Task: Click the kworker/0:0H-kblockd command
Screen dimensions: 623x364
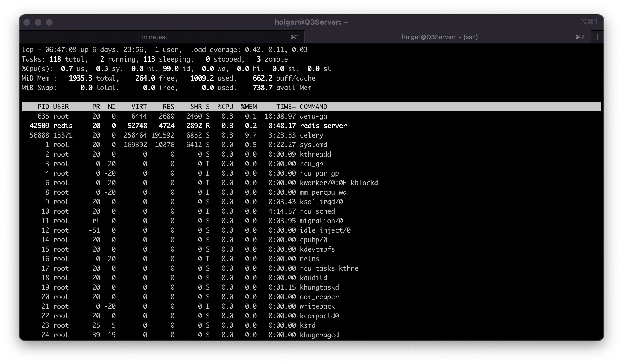Action: [339, 183]
